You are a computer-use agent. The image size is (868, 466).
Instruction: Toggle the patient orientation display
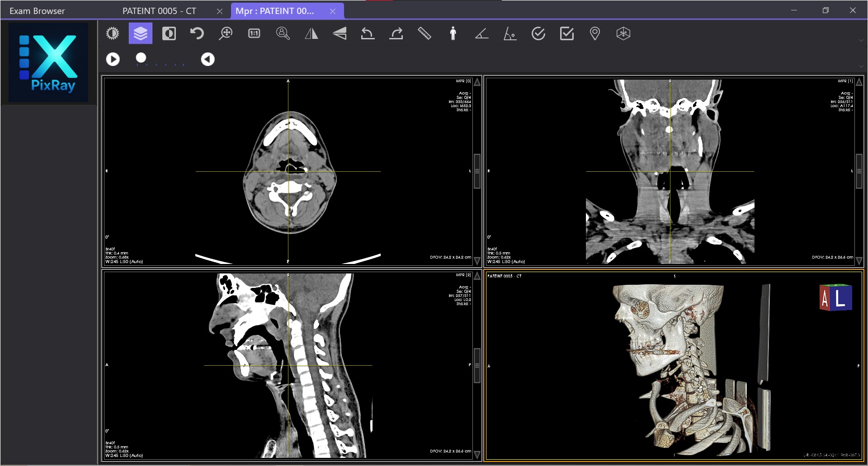click(453, 33)
